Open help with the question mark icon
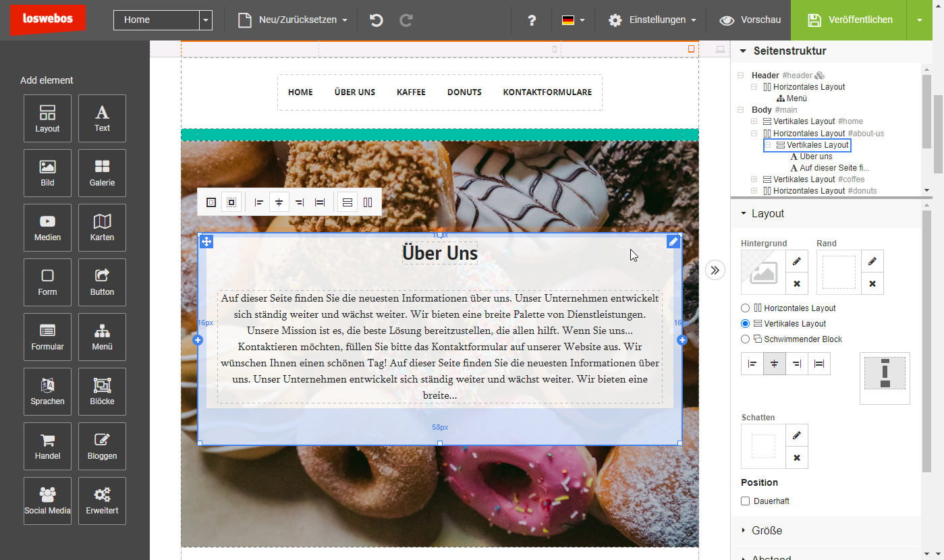 pos(532,20)
